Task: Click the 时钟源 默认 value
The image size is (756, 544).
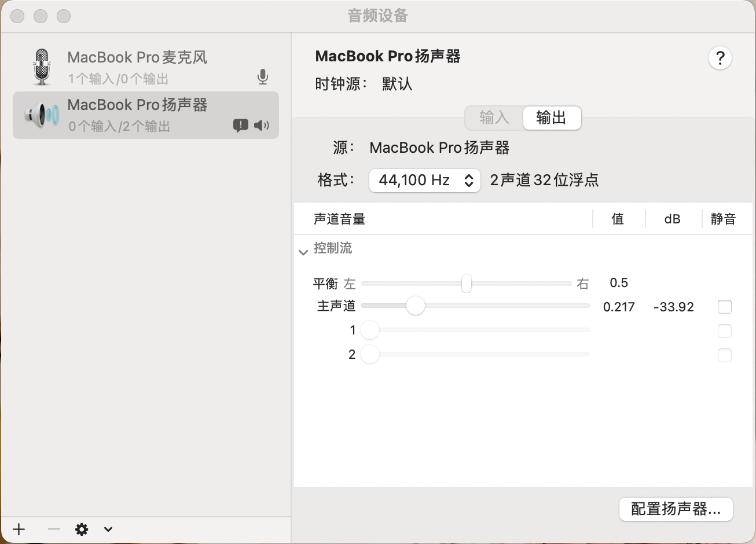Action: pyautogui.click(x=397, y=84)
